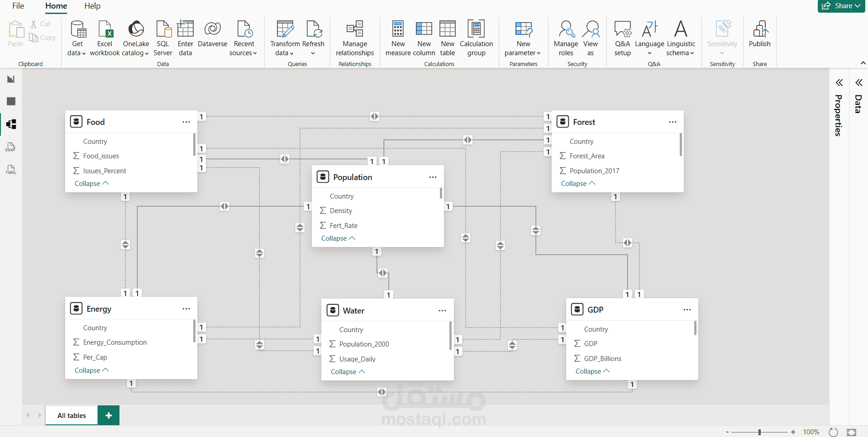Collapse the GDP table card
This screenshot has width=868, height=437.
click(x=593, y=371)
